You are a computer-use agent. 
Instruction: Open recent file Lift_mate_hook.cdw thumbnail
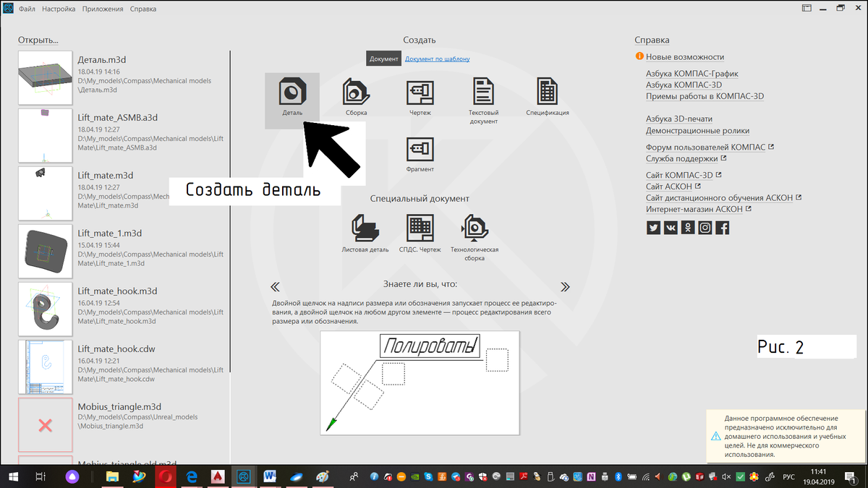click(45, 367)
